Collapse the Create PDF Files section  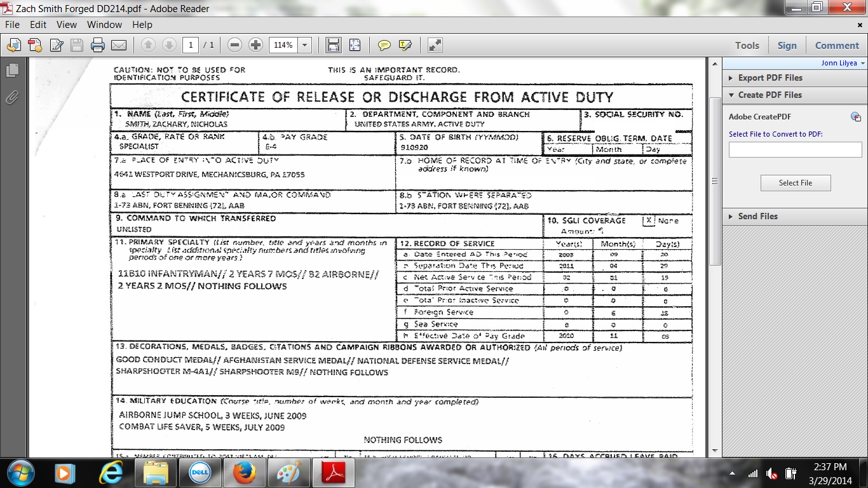click(770, 95)
